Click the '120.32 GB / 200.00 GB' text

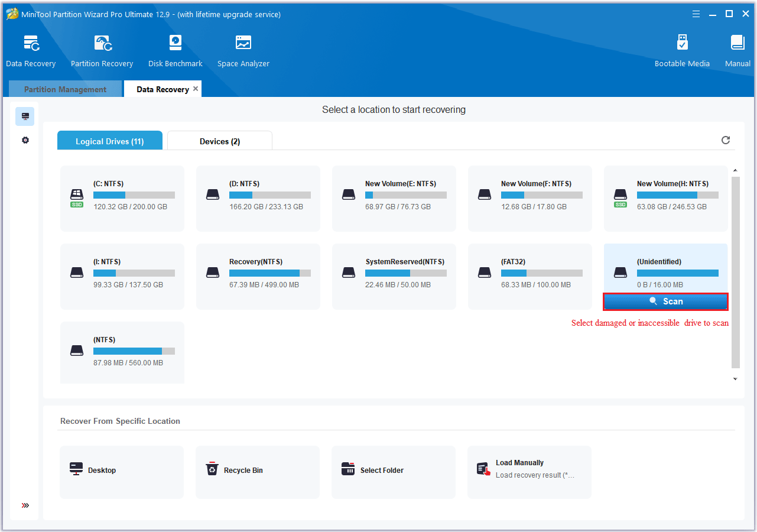point(130,207)
